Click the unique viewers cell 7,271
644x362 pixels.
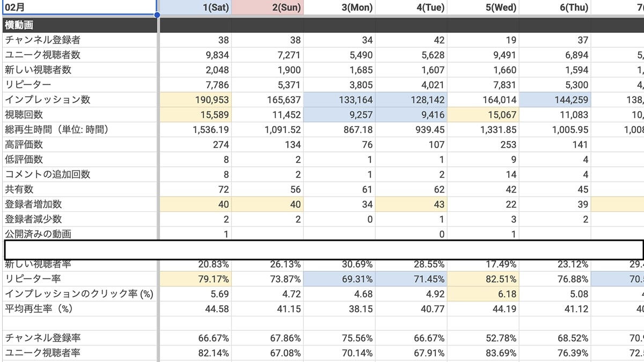[x=268, y=55]
